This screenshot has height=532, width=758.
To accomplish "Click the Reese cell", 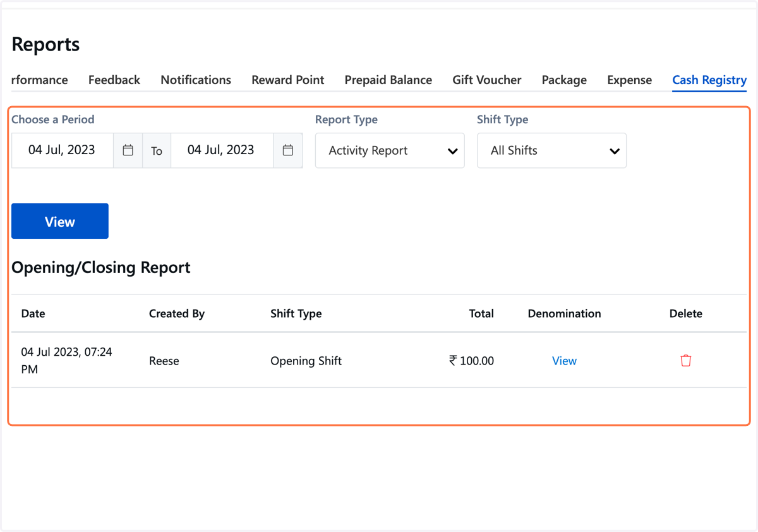I will 164,361.
